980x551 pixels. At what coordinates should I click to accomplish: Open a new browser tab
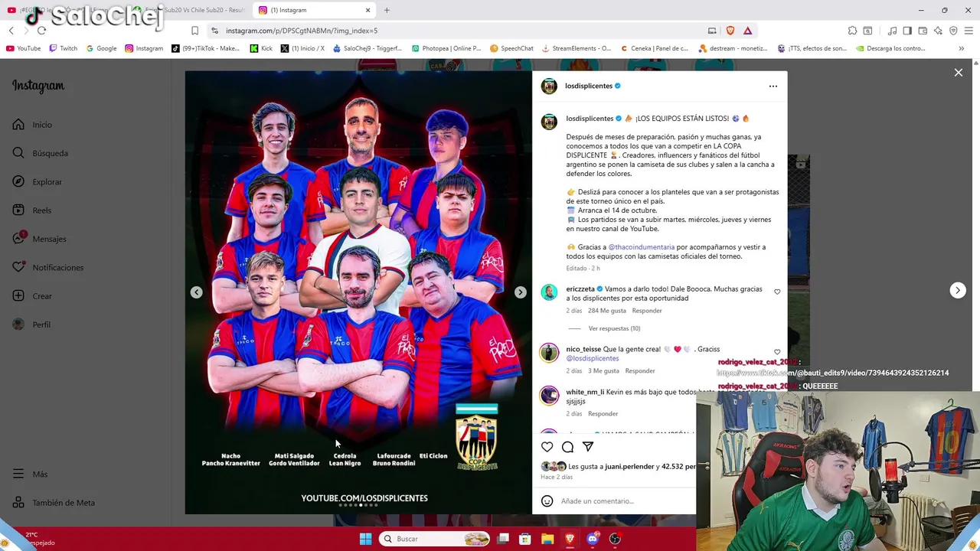click(x=387, y=10)
